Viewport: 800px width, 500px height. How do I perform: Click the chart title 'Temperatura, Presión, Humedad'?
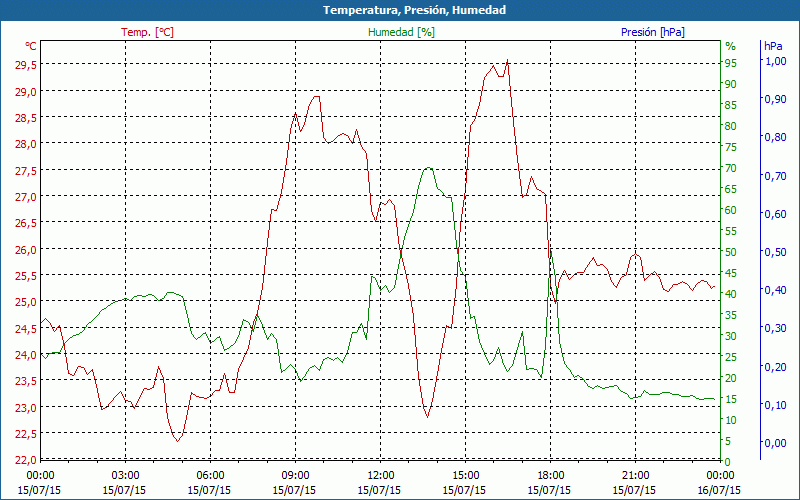(414, 10)
